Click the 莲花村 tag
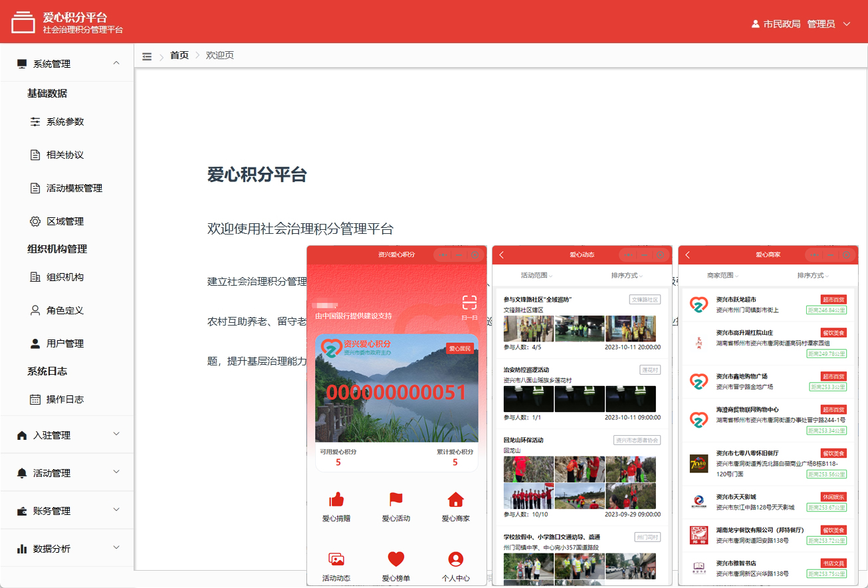The width and height of the screenshot is (868, 588). click(x=650, y=369)
